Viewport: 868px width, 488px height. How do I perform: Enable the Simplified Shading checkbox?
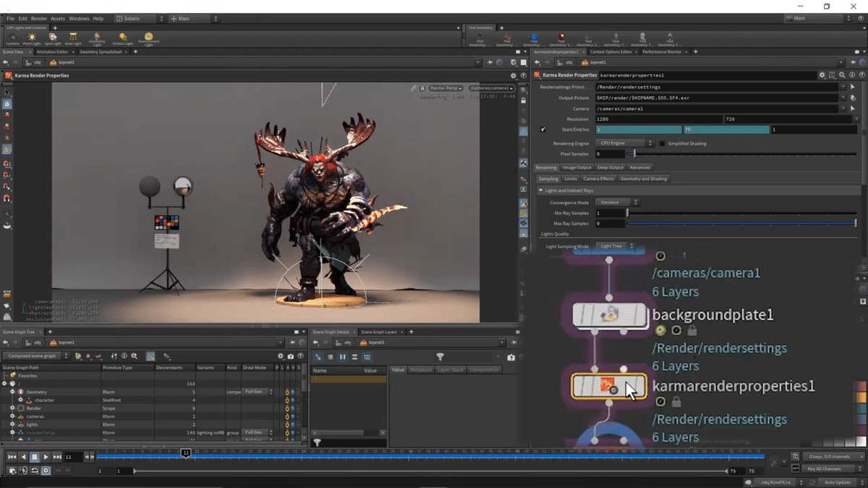(663, 143)
